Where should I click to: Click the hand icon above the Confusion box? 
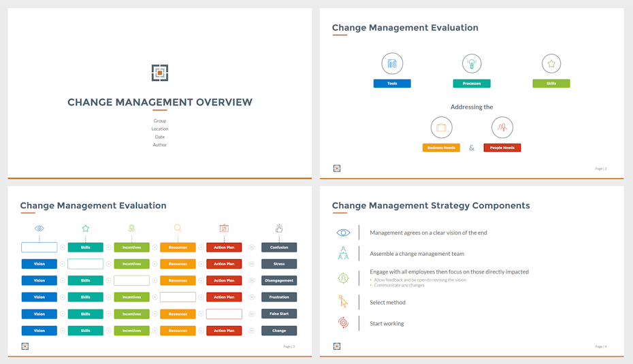279,229
